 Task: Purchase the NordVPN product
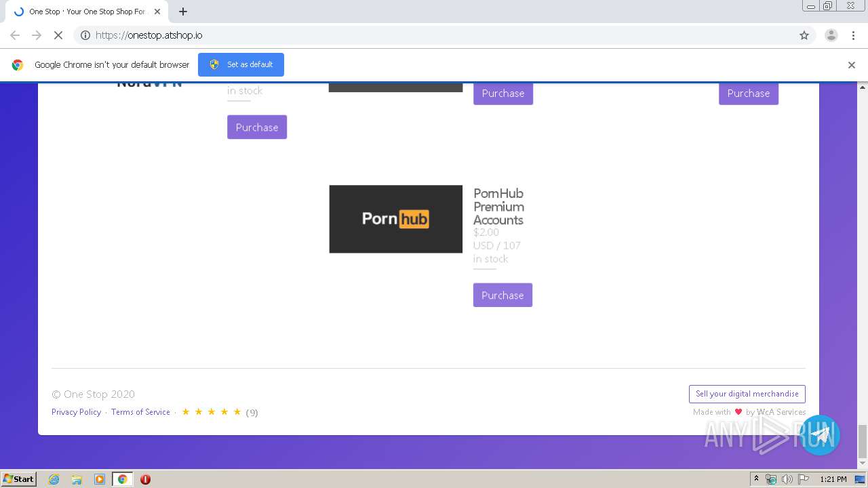pos(257,127)
